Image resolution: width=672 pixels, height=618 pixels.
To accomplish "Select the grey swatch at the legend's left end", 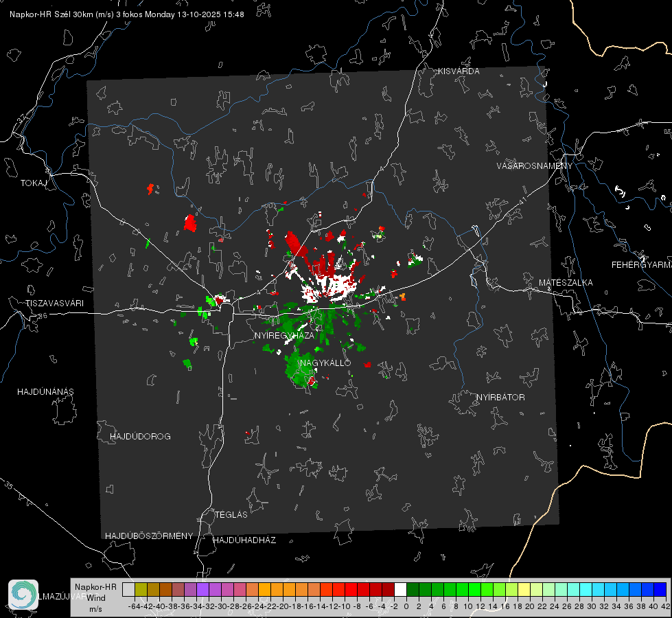I will [x=128, y=589].
